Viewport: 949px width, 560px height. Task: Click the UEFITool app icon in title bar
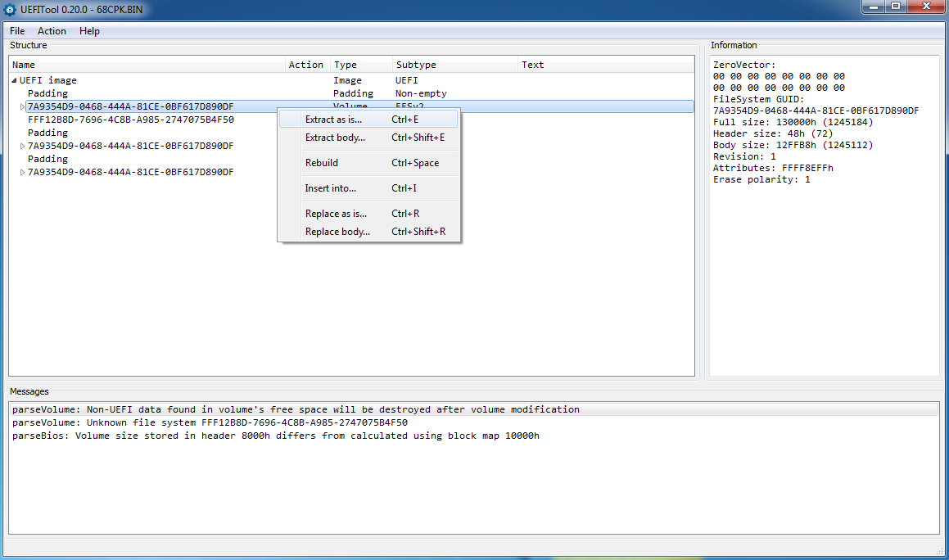[x=9, y=10]
